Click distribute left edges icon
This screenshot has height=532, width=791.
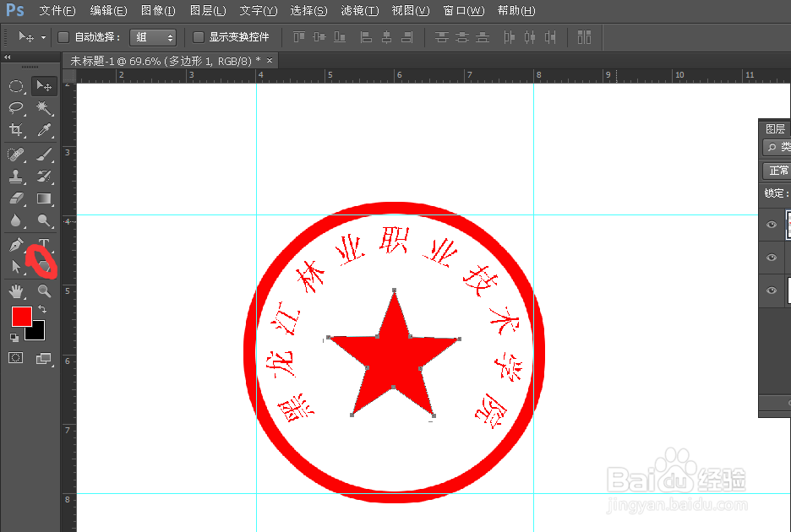tap(510, 37)
